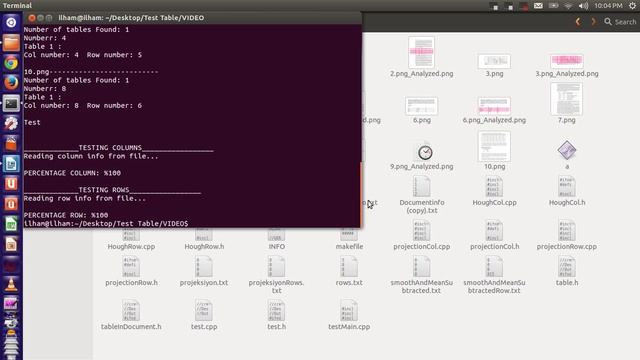Click the terminal title bar
The width and height of the screenshot is (640, 360).
click(x=192, y=18)
